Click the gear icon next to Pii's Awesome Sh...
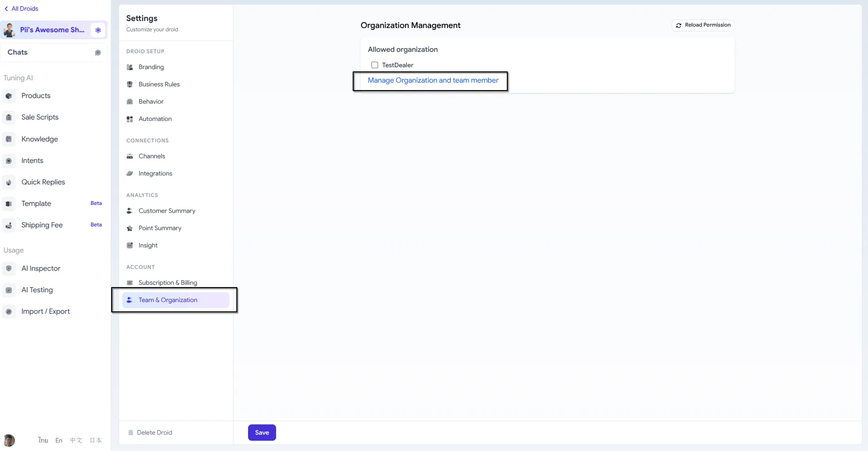Image resolution: width=868 pixels, height=451 pixels. click(x=98, y=29)
